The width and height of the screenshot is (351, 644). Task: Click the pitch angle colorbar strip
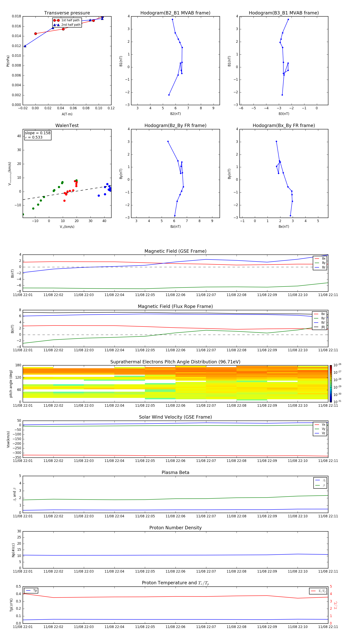click(331, 384)
